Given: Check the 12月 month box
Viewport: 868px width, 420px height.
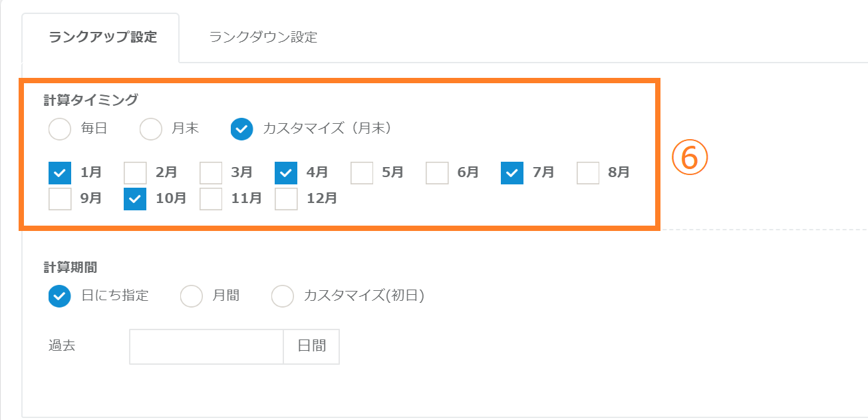Looking at the screenshot, I should point(286,199).
